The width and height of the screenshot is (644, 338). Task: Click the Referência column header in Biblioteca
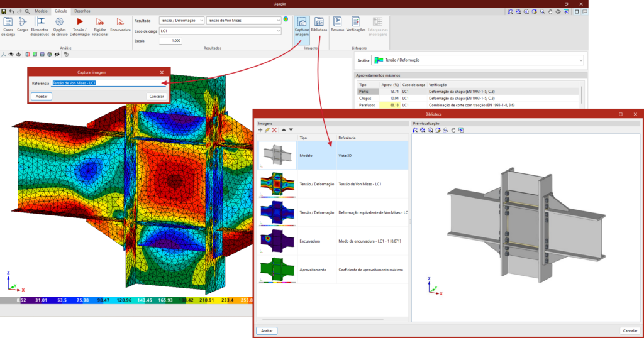pos(372,138)
